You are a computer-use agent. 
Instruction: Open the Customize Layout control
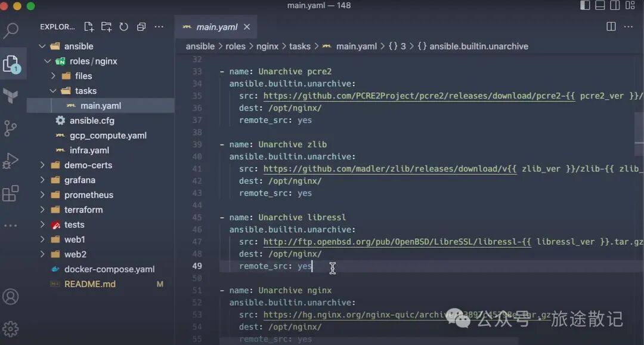pyautogui.click(x=630, y=5)
